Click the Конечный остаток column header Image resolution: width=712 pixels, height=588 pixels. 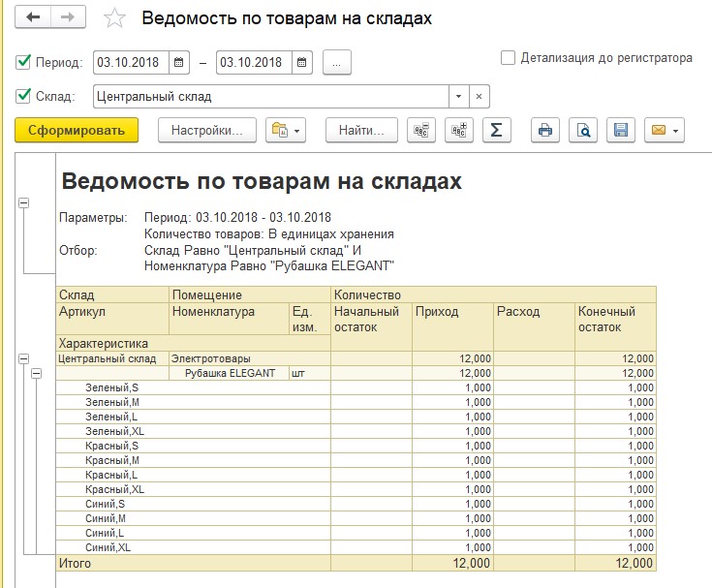point(615,326)
